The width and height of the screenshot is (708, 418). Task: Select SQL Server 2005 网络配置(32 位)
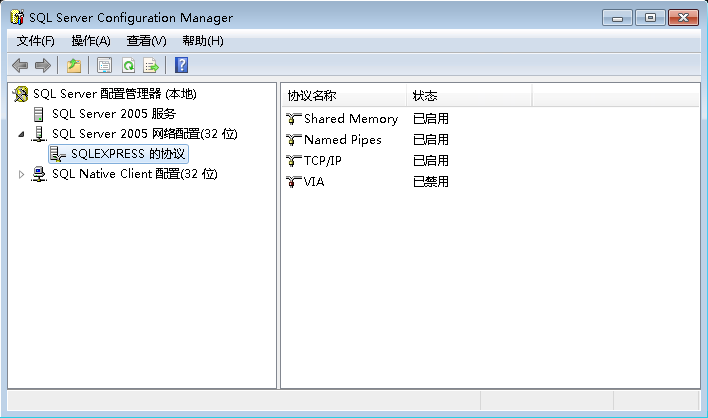click(144, 134)
